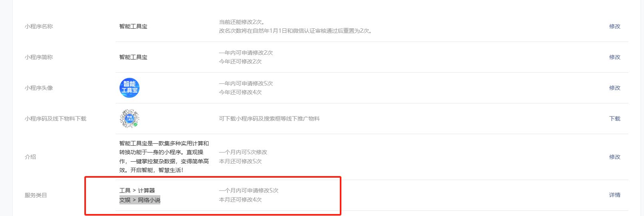Click the 工具 > 计算器 category text
Viewport: 644px width, 216px height.
pos(137,190)
